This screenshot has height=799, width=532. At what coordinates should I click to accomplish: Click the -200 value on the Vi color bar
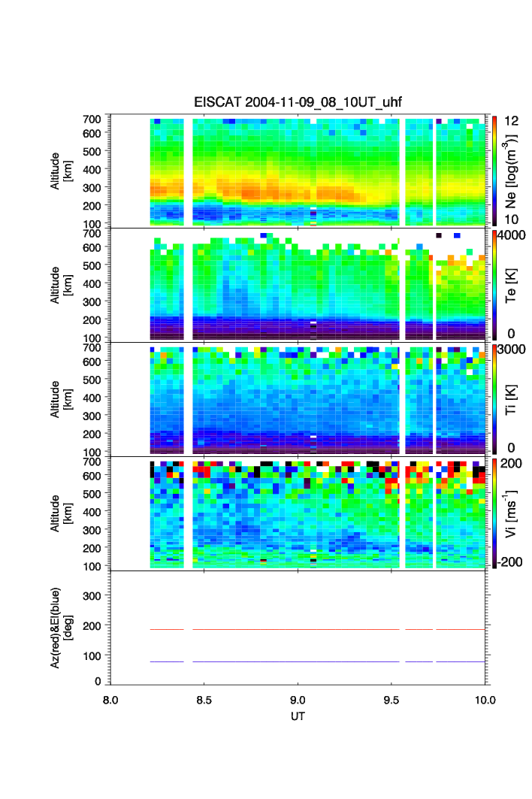coord(515,562)
